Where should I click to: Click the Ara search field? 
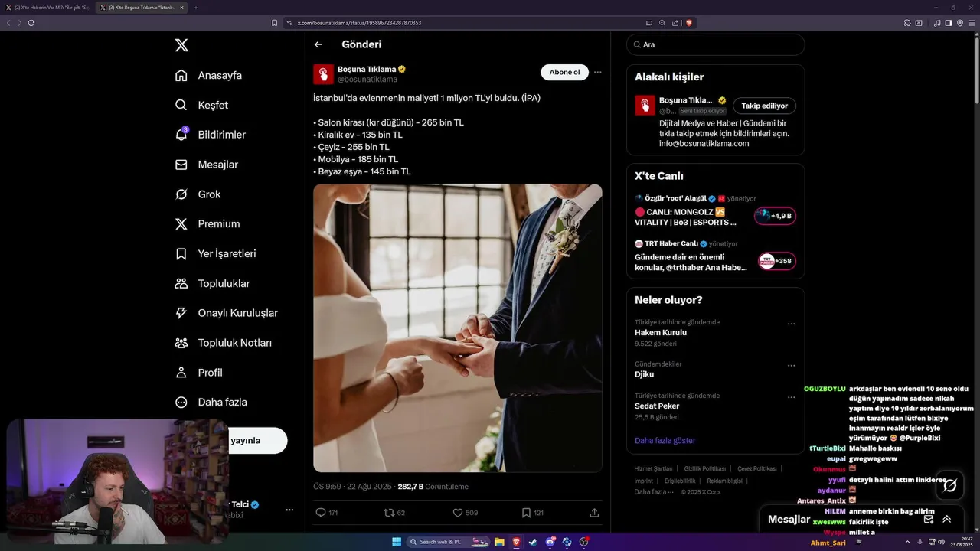pyautogui.click(x=715, y=44)
